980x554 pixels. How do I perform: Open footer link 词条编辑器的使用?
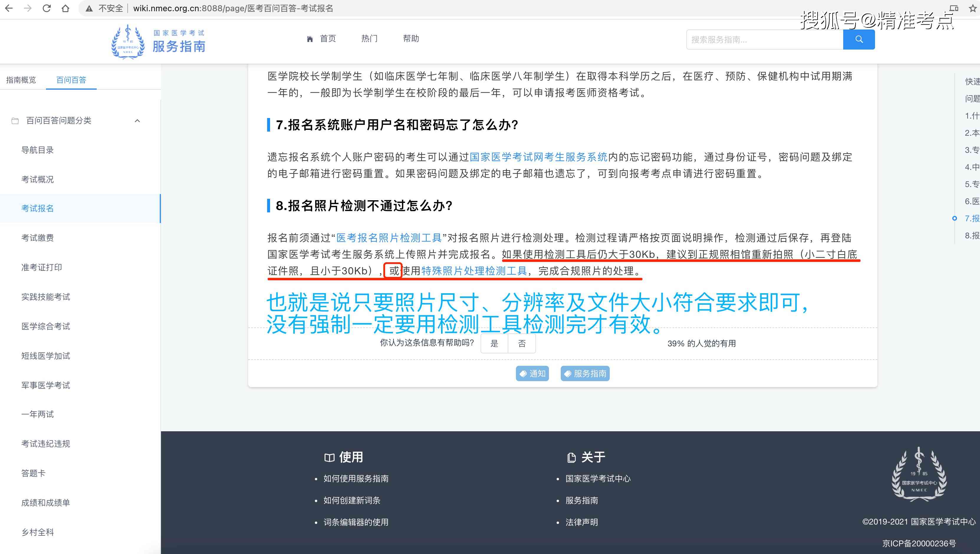[356, 522]
